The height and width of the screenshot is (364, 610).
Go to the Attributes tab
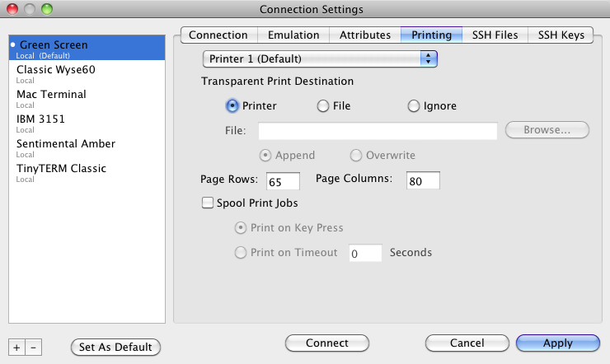365,35
